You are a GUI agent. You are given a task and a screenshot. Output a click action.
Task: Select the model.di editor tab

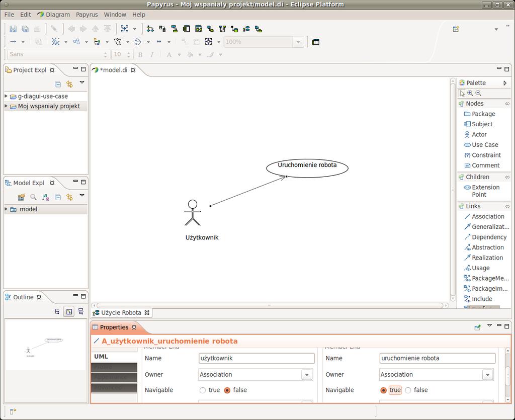click(x=113, y=70)
